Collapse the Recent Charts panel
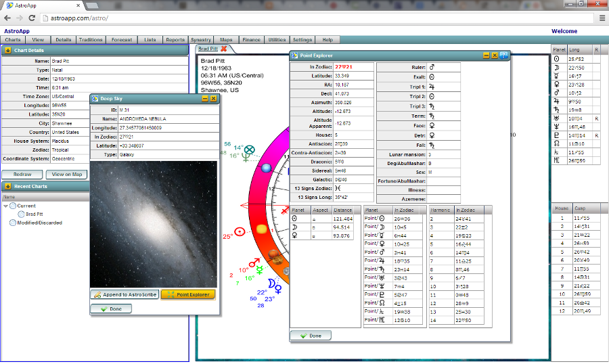The height and width of the screenshot is (364, 609). click(7, 186)
